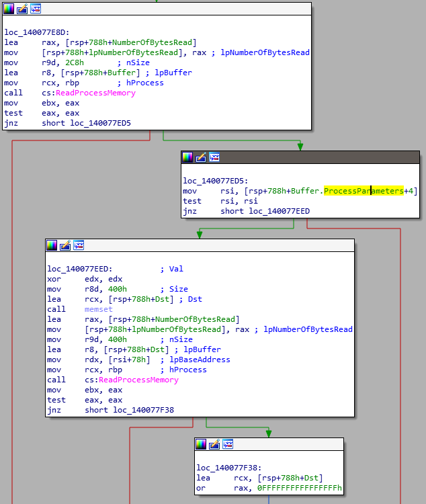Screen dimensions: 426x504
Task: Select the label loc_140077ED5:
Action: click(x=216, y=181)
